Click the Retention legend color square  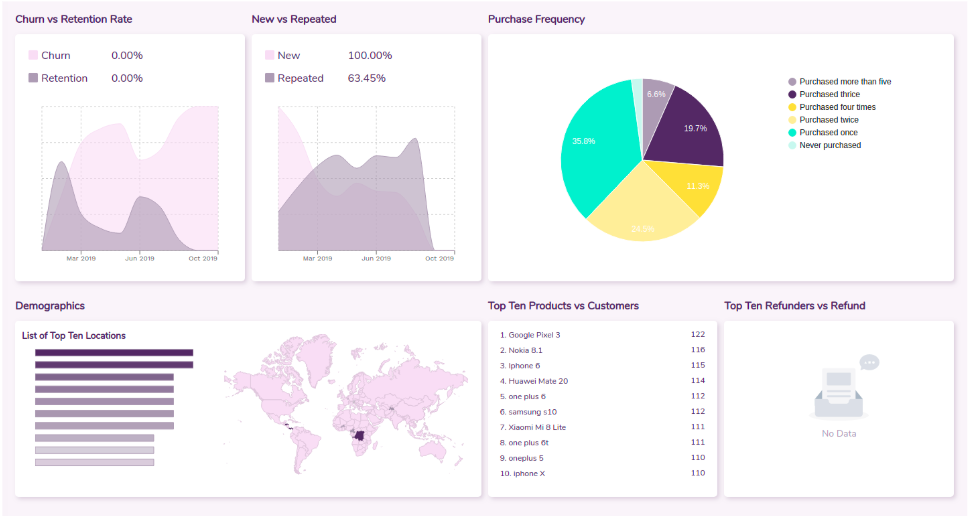[x=33, y=78]
